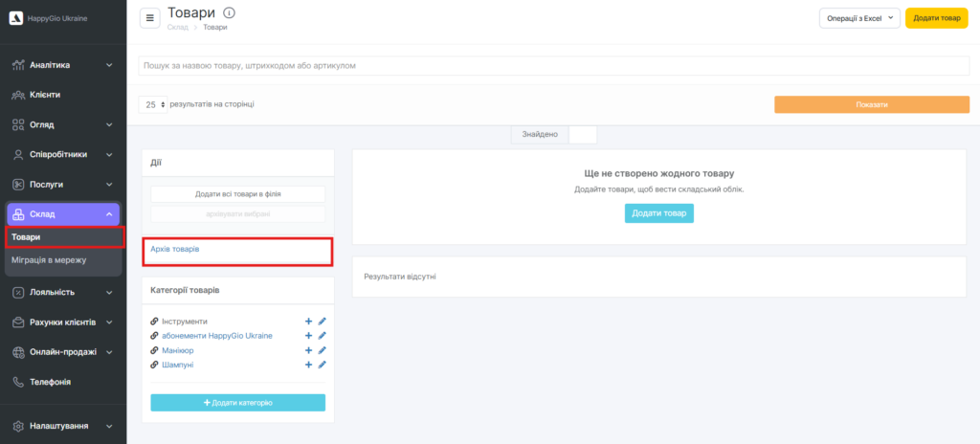Click the plus icon next to Шампуні
Screen dimensions: 980x444
308,365
